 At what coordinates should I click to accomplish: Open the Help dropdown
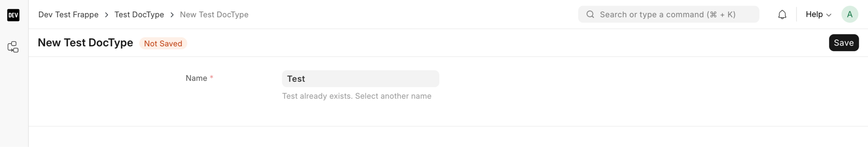click(814, 15)
